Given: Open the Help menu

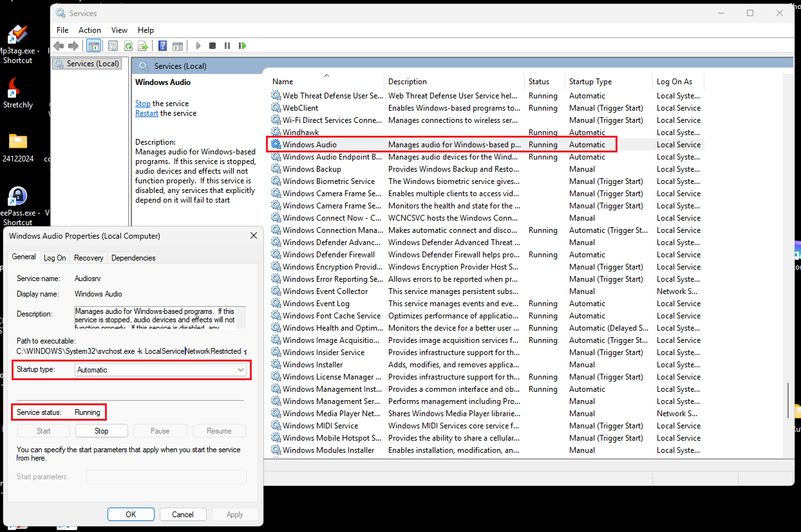Looking at the screenshot, I should pos(146,30).
